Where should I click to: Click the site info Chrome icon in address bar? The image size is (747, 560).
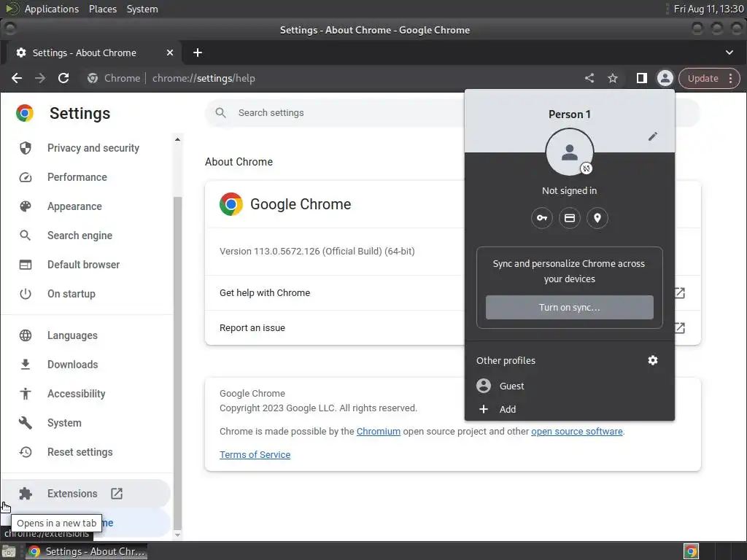point(93,78)
